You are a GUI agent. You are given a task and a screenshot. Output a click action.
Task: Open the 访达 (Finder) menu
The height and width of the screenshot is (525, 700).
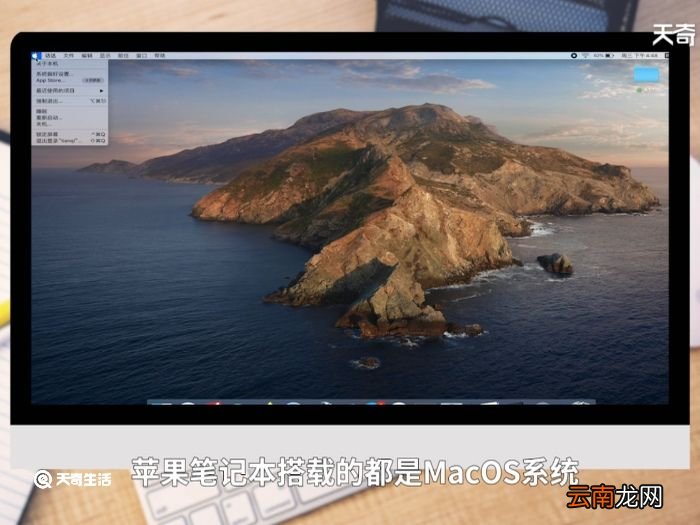pyautogui.click(x=50, y=56)
